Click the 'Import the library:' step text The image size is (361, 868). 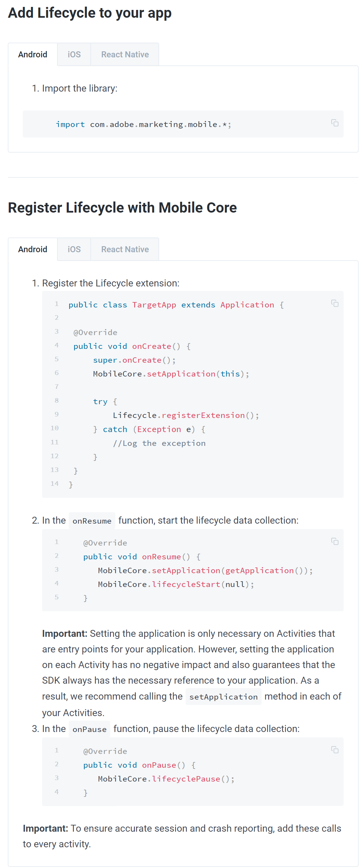click(80, 88)
